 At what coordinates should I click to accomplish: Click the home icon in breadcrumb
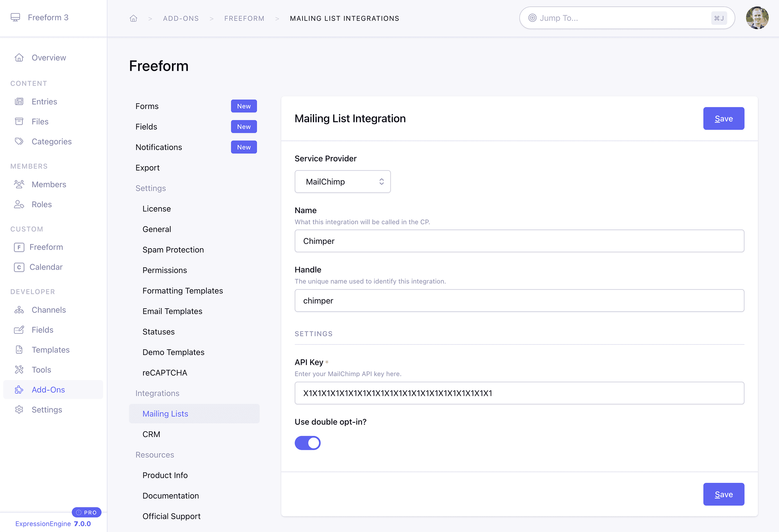[133, 18]
